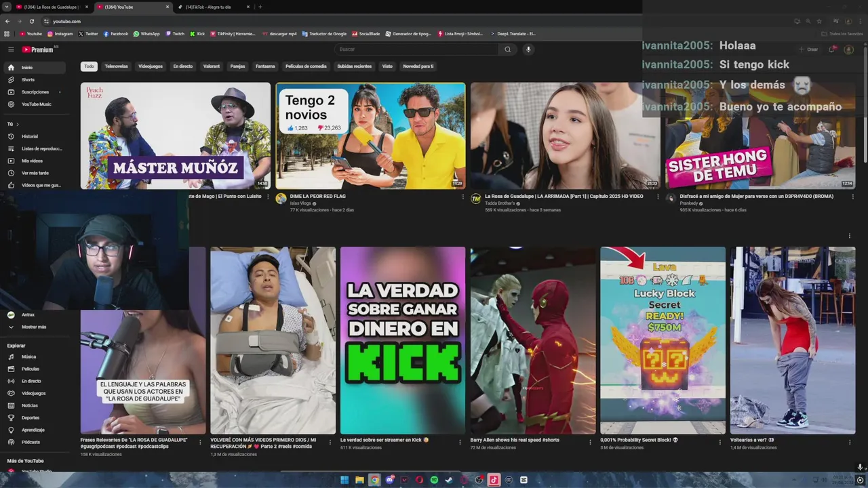Click the YouTube Premium logo
868x488 pixels.
pyautogui.click(x=39, y=49)
